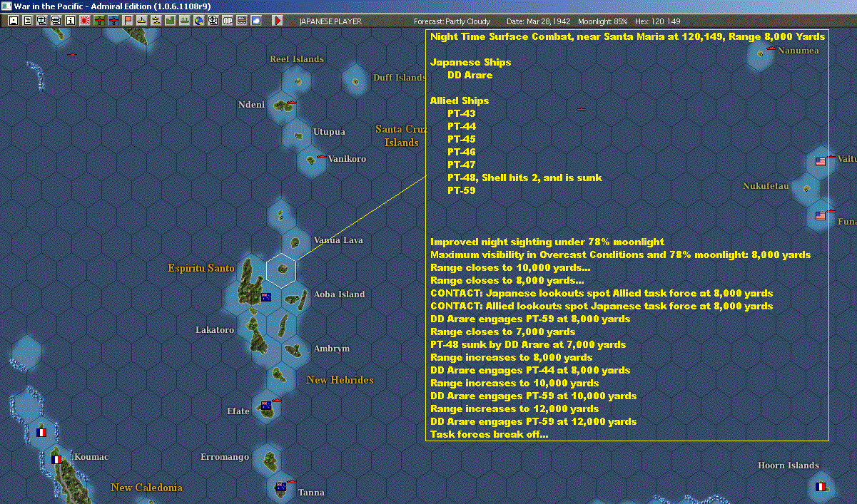Select the Australian flag base at Efate

point(266,406)
